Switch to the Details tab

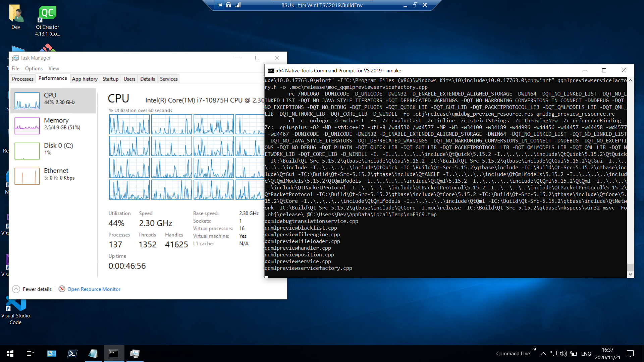click(x=148, y=79)
